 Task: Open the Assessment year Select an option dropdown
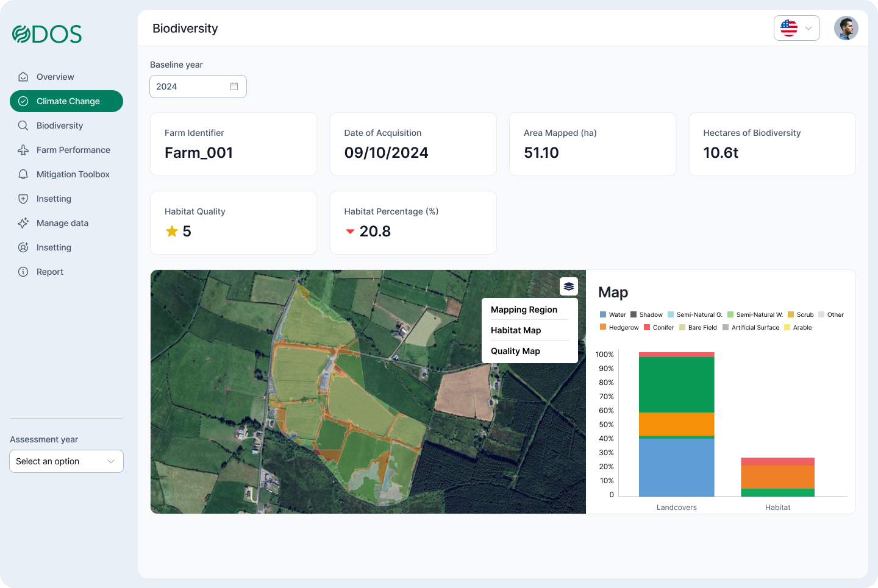tap(66, 461)
